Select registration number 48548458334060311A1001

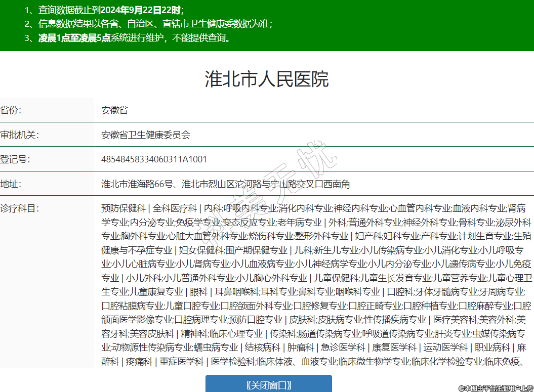[x=154, y=159]
